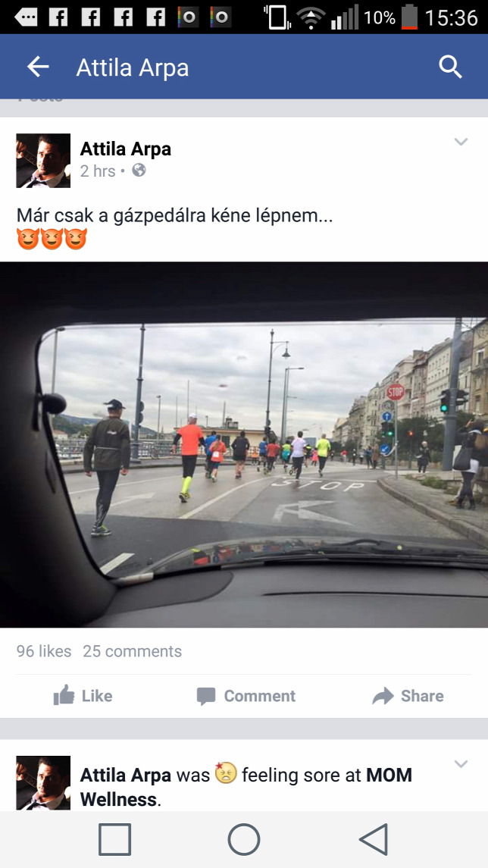Image resolution: width=488 pixels, height=868 pixels.
Task: Click the feeling sore emoji icon
Action: pos(226,772)
